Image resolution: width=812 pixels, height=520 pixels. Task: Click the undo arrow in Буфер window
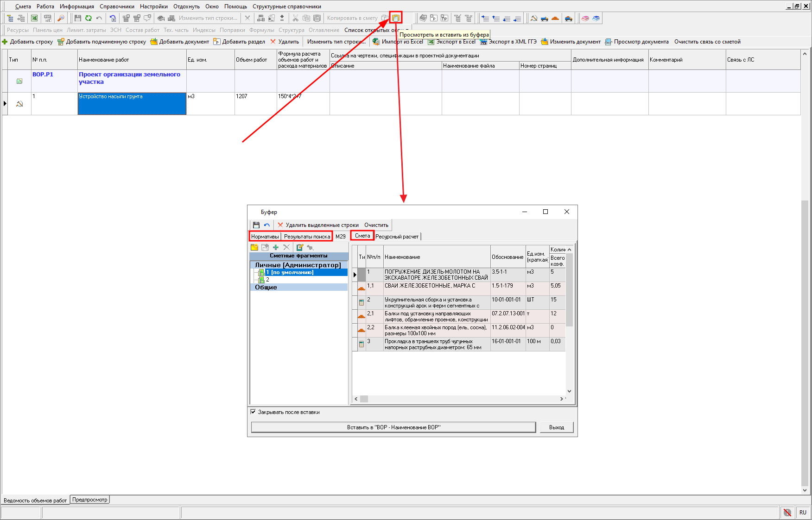tap(267, 225)
